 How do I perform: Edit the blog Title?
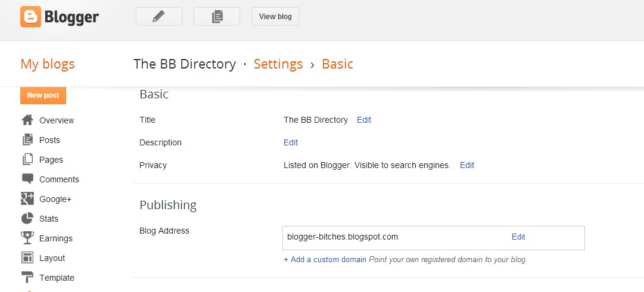[364, 120]
